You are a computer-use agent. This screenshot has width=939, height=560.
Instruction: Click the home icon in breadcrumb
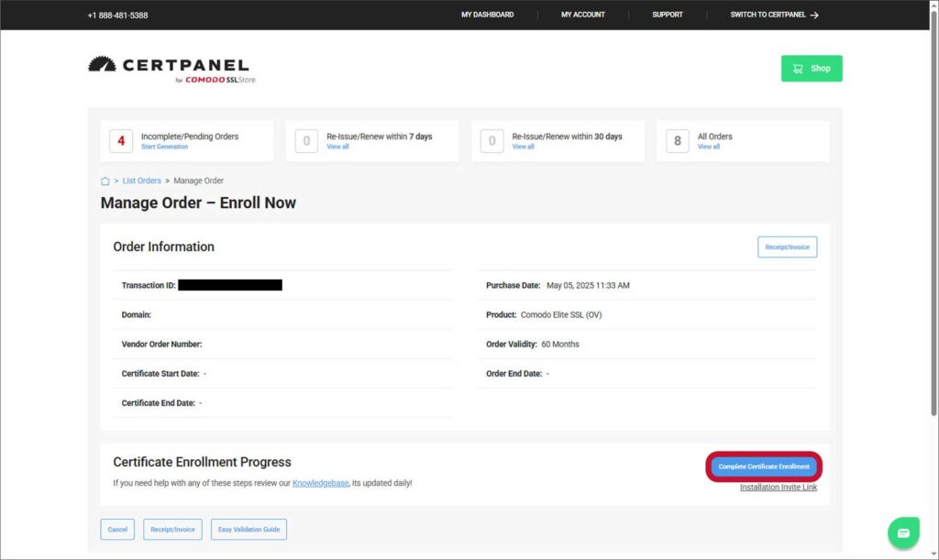pos(105,181)
